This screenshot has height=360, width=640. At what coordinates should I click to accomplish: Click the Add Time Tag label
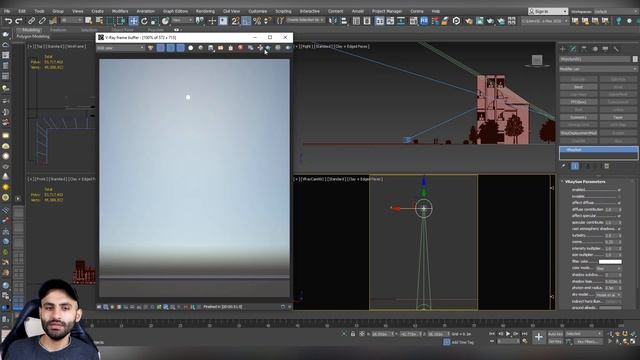pos(462,342)
